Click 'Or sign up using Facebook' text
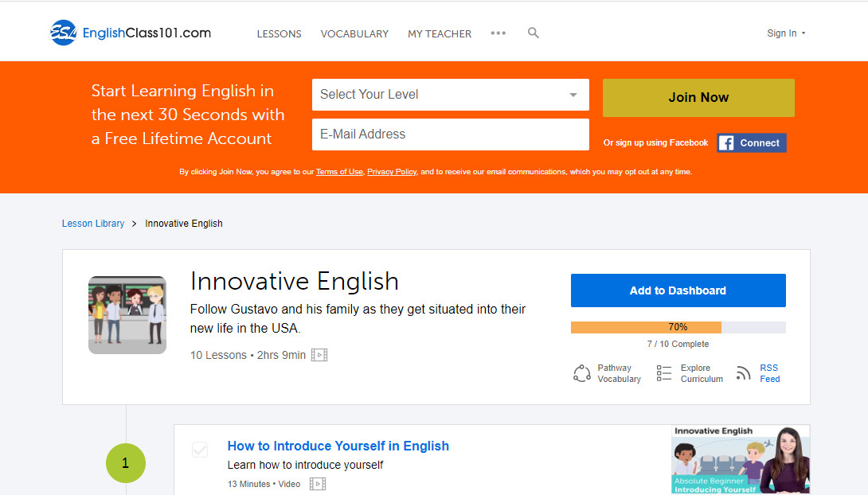The width and height of the screenshot is (868, 495). [x=655, y=142]
